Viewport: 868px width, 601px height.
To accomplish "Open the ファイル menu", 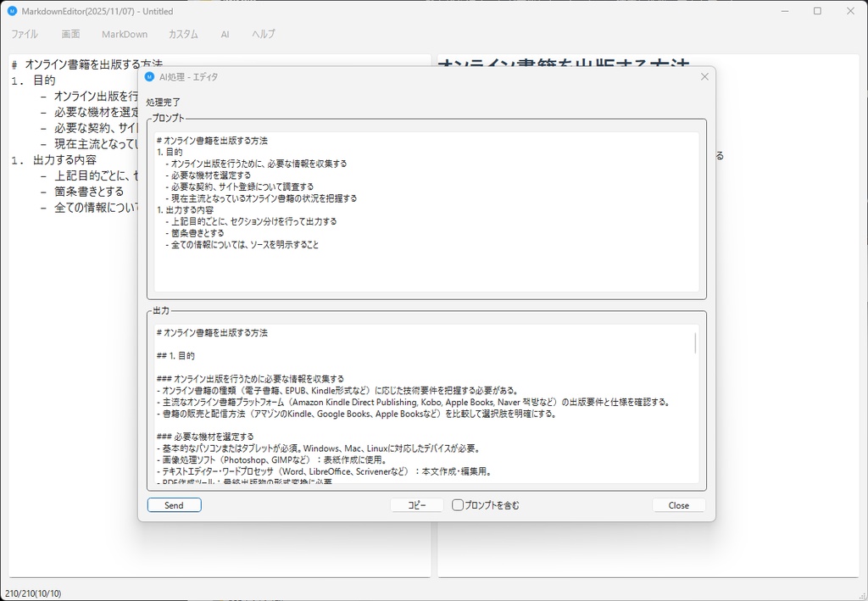I will (x=25, y=34).
